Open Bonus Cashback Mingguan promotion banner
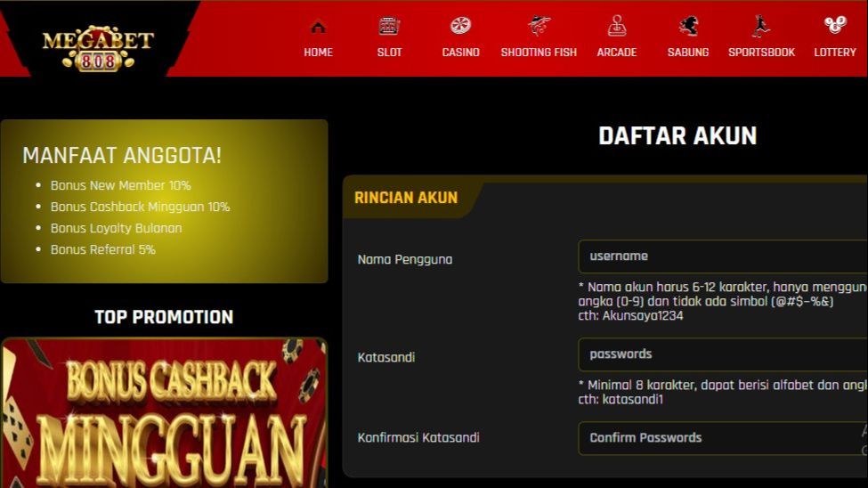The width and height of the screenshot is (868, 488). (x=164, y=413)
